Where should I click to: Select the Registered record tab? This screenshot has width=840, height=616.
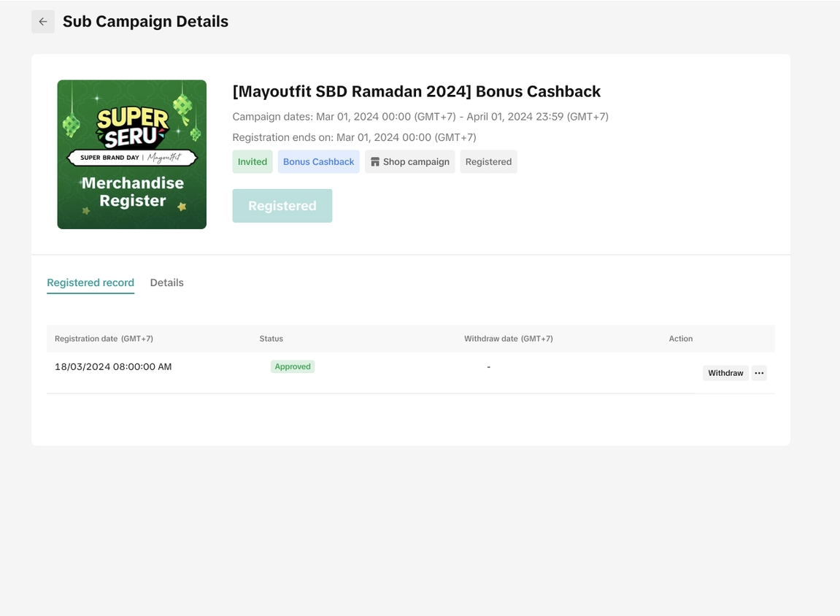[x=90, y=283]
